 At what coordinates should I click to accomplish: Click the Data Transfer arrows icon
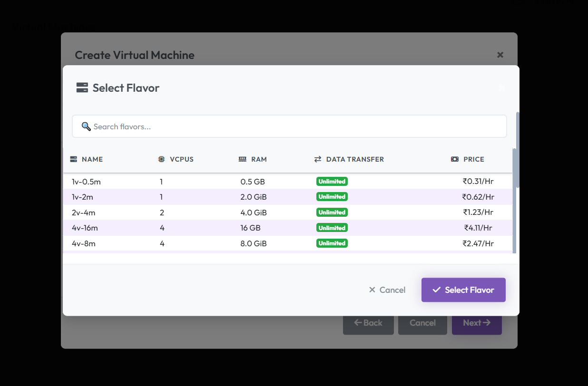pos(318,159)
